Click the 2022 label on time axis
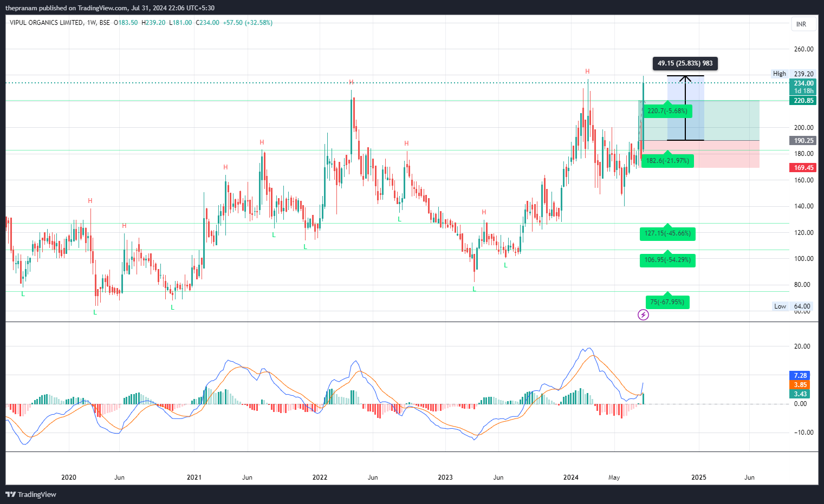 pos(320,477)
